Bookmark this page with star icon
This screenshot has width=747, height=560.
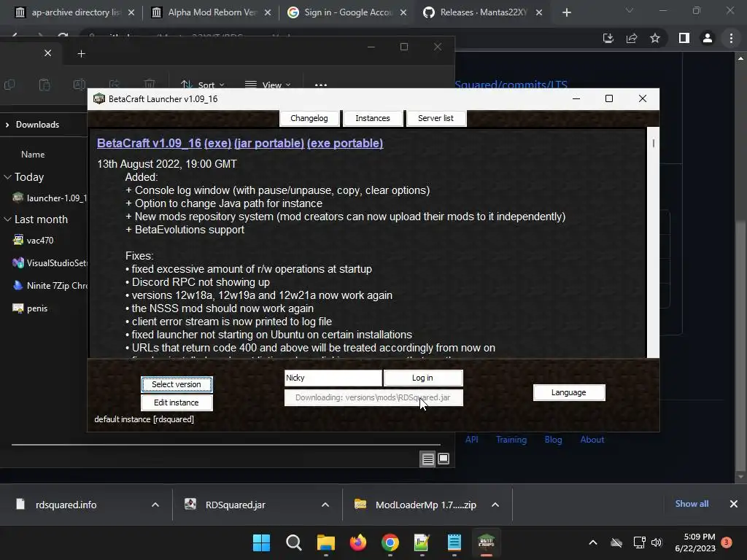(x=655, y=38)
